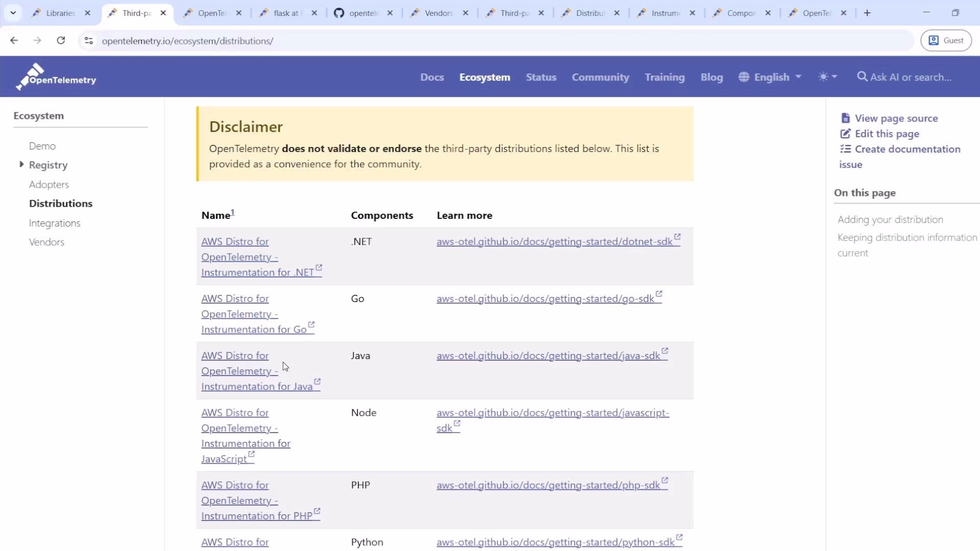Viewport: 980px width, 551px height.
Task: Switch to the Libraries tab
Action: [x=60, y=13]
